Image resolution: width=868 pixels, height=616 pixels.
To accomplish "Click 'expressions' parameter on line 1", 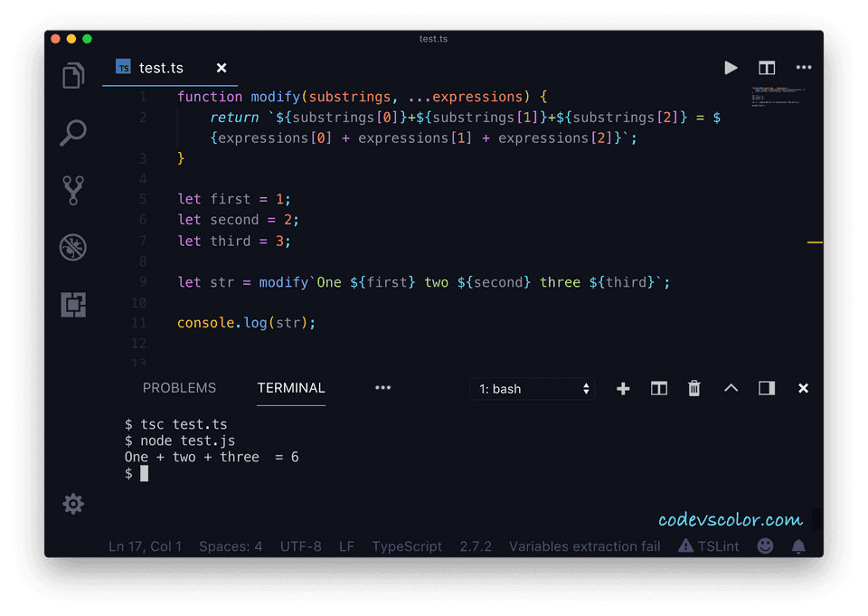I will (477, 97).
